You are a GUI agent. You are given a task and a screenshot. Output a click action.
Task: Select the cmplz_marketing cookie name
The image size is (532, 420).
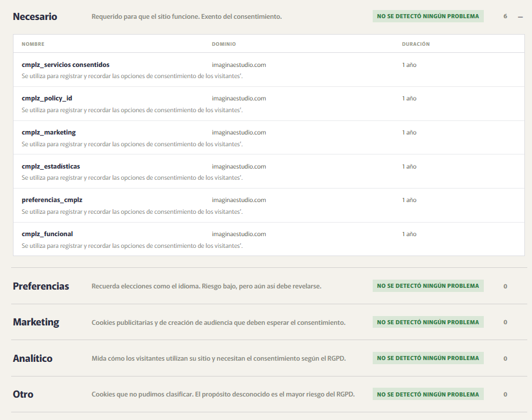tap(49, 132)
